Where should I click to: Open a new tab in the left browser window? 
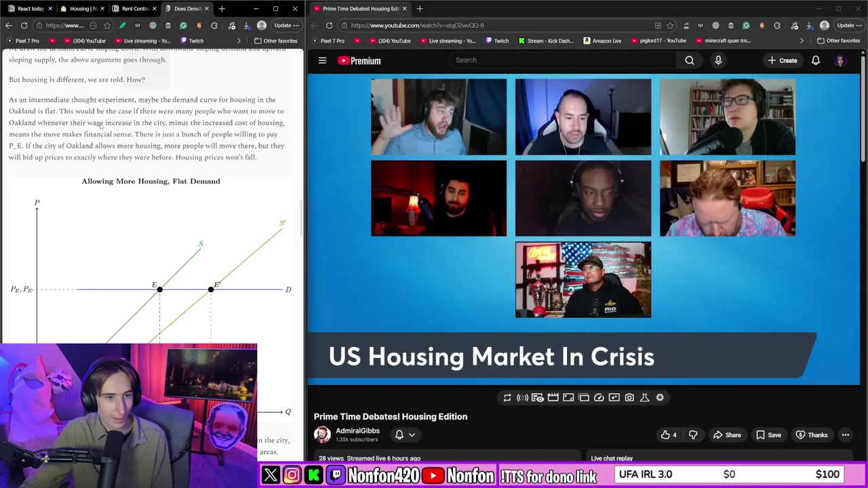(x=222, y=8)
